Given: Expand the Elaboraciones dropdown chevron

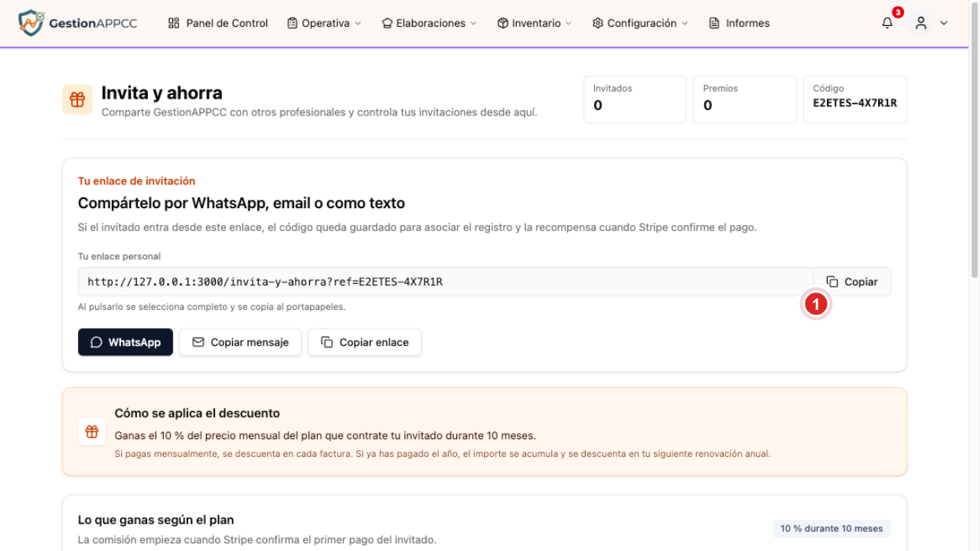Looking at the screenshot, I should click(x=473, y=24).
